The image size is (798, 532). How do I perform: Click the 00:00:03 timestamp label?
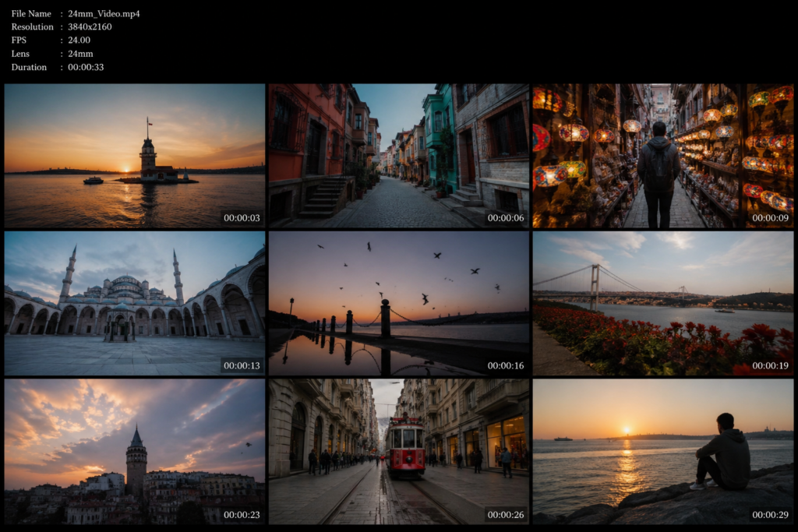click(x=242, y=218)
